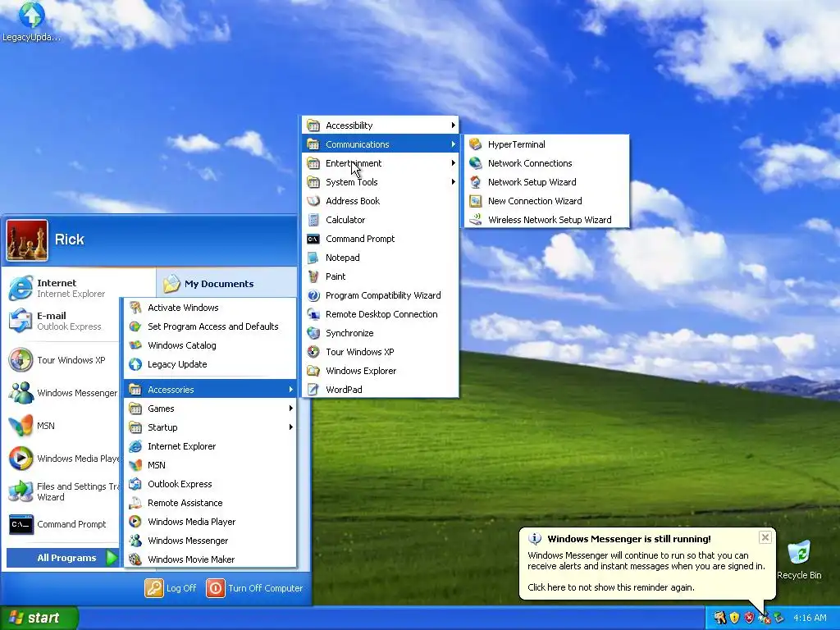Click Remote Assistance icon
This screenshot has height=630, width=840.
135,503
